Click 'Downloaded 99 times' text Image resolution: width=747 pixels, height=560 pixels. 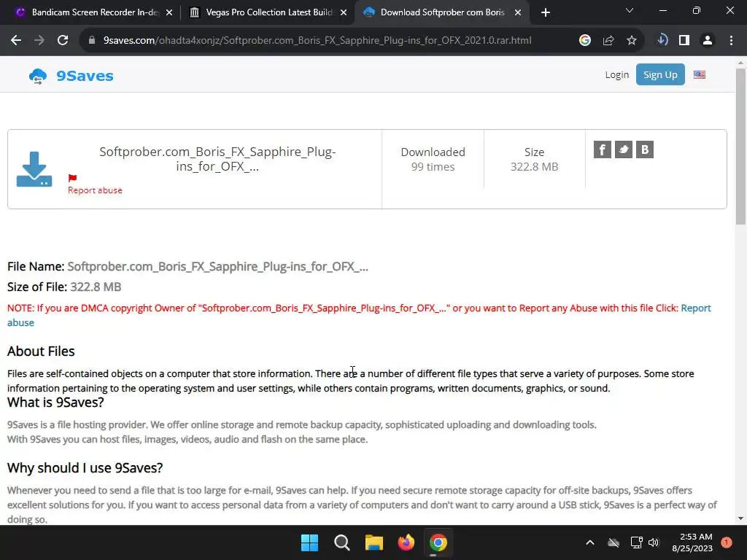tap(433, 159)
